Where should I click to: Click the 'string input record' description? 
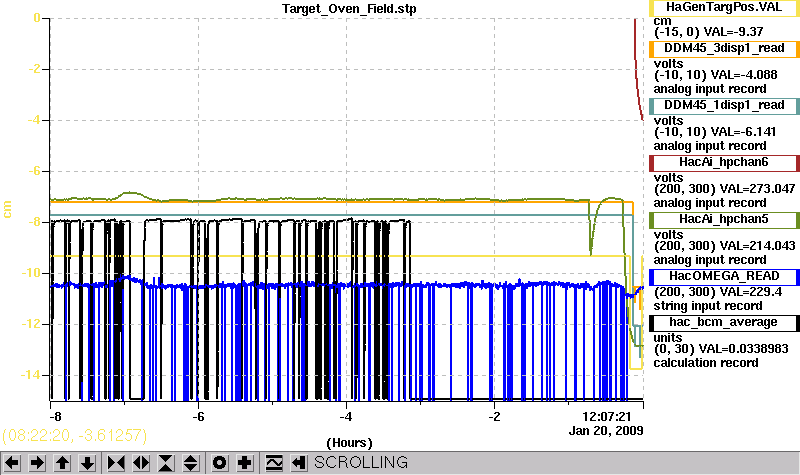click(708, 306)
